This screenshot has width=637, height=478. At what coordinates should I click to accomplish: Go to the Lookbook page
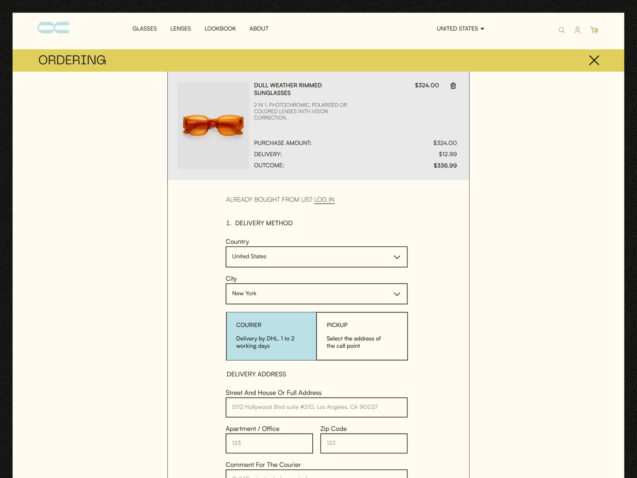click(220, 29)
